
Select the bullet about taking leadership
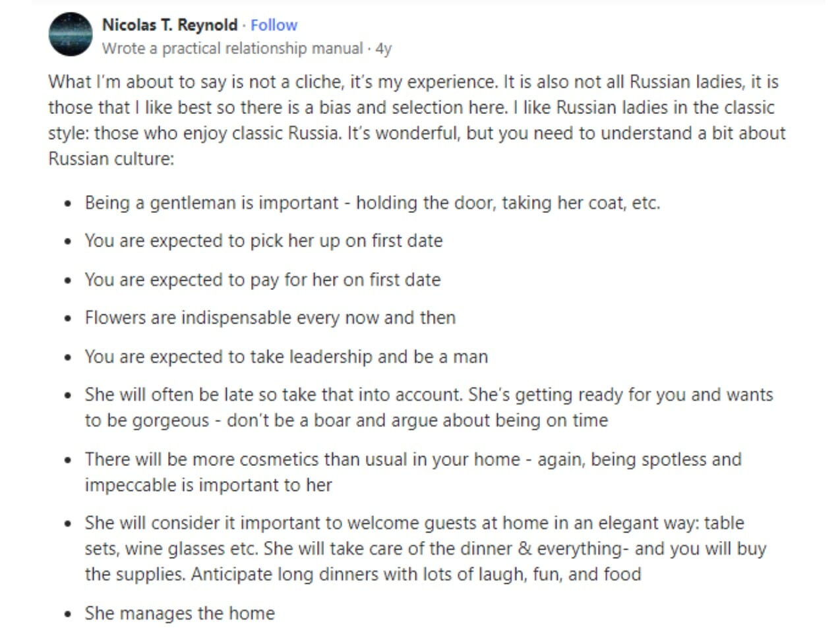286,356
